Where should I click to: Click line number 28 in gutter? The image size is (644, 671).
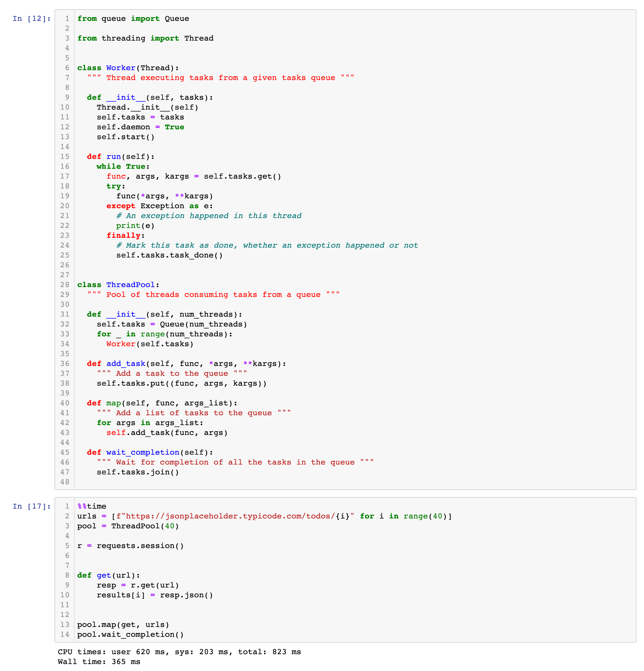coord(65,284)
